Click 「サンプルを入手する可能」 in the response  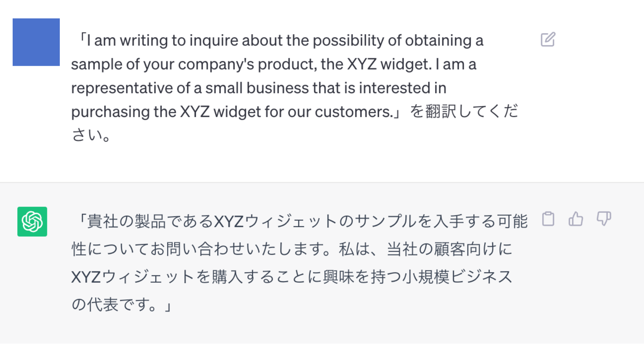(441, 221)
